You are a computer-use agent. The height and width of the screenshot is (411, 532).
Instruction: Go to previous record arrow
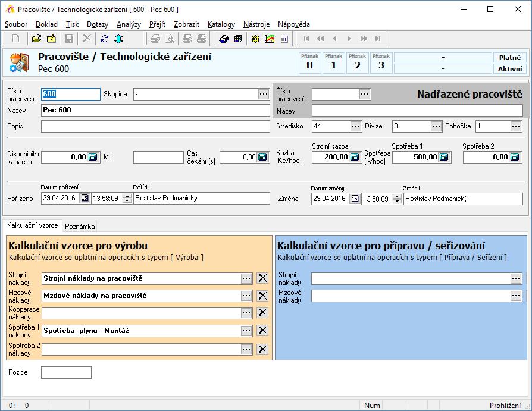point(335,39)
